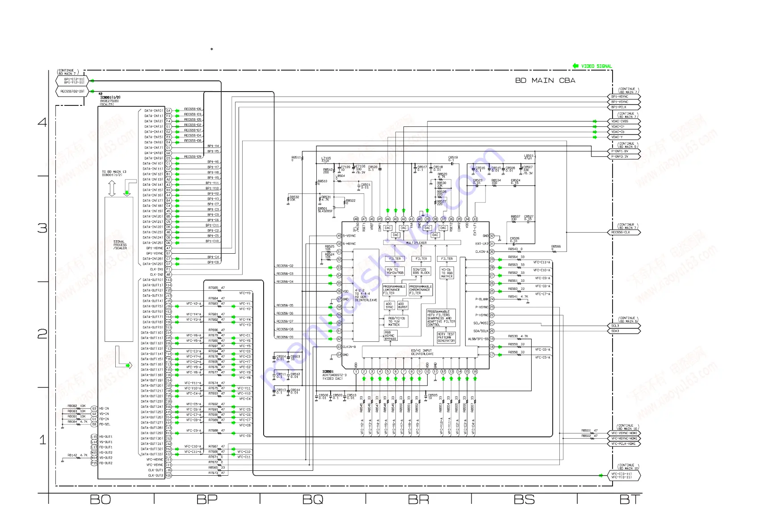Click the R8142 4.7K resistor
Screen dimensions: 760x532
click(x=78, y=456)
